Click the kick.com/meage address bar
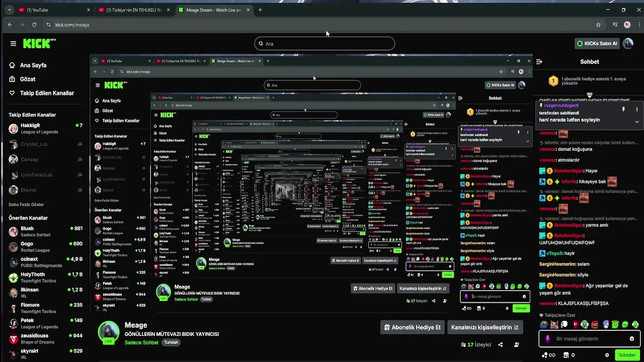Screen dimensions: 644x362 (x=322, y=25)
